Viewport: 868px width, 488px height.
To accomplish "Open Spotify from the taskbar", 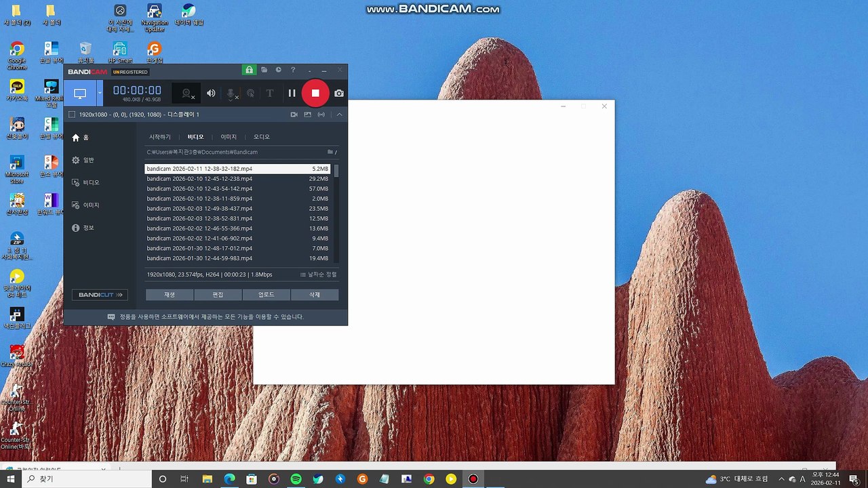I will coord(296,479).
